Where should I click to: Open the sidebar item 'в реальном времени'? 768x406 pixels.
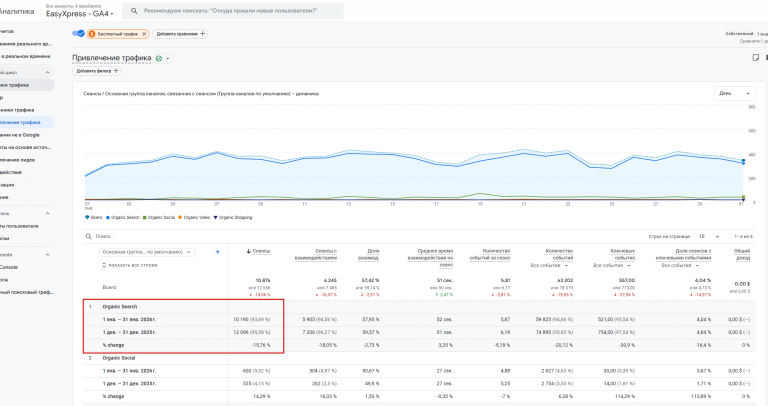[25, 56]
